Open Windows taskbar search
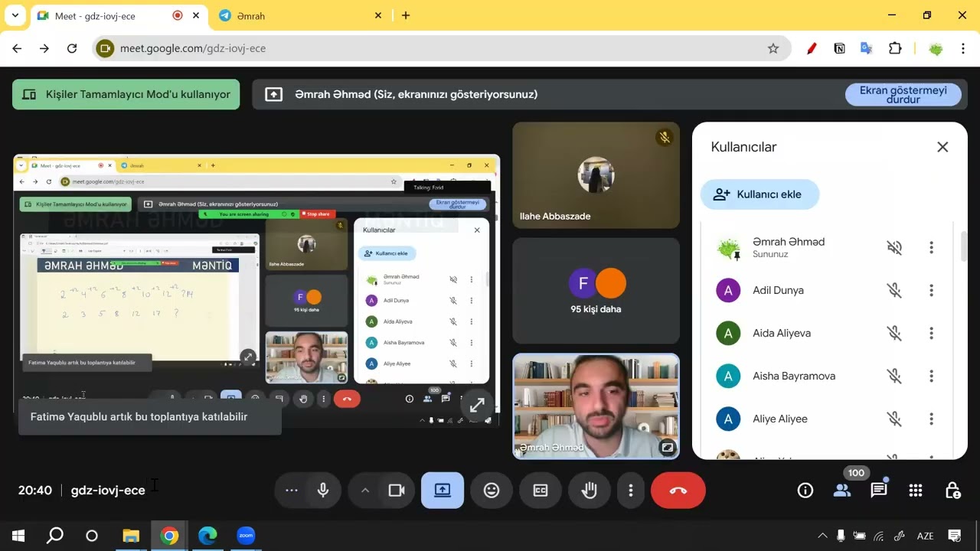Image resolution: width=980 pixels, height=551 pixels. pyautogui.click(x=55, y=536)
